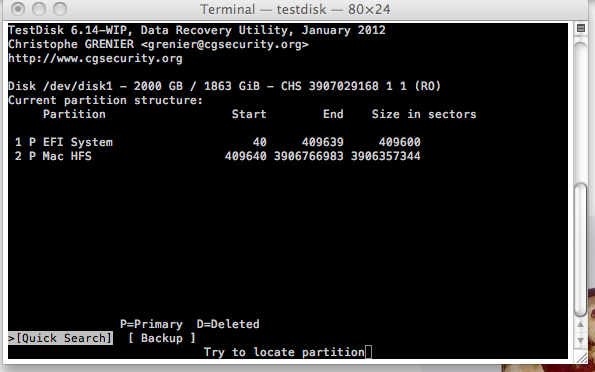Viewport: 595px width, 372px height.
Task: Click the size value 409600
Action: click(400, 142)
